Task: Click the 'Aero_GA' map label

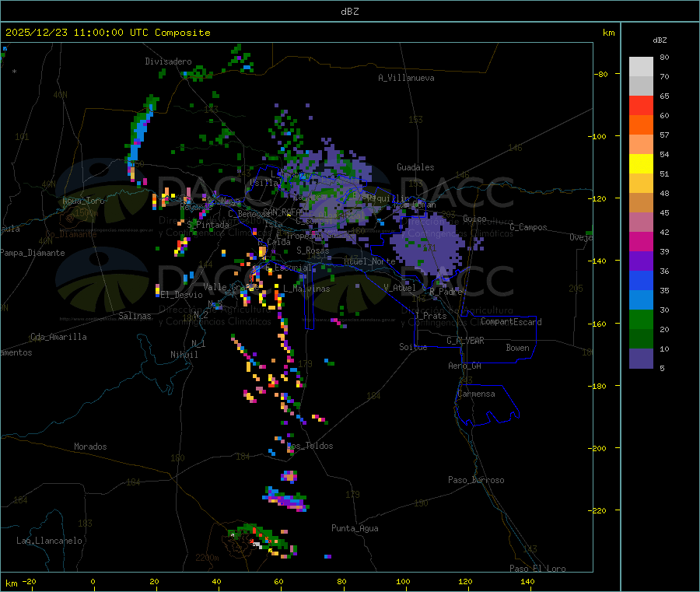Action: (464, 366)
